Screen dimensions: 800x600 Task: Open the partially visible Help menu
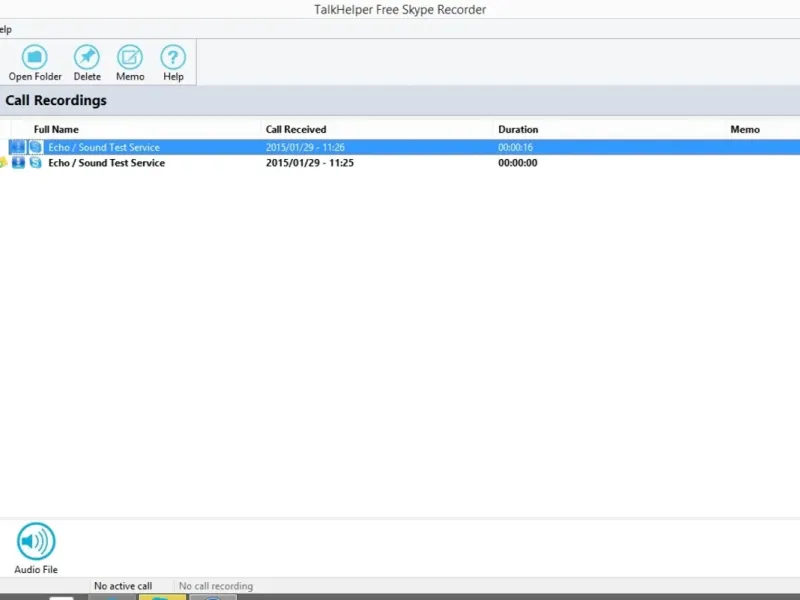pyautogui.click(x=5, y=29)
